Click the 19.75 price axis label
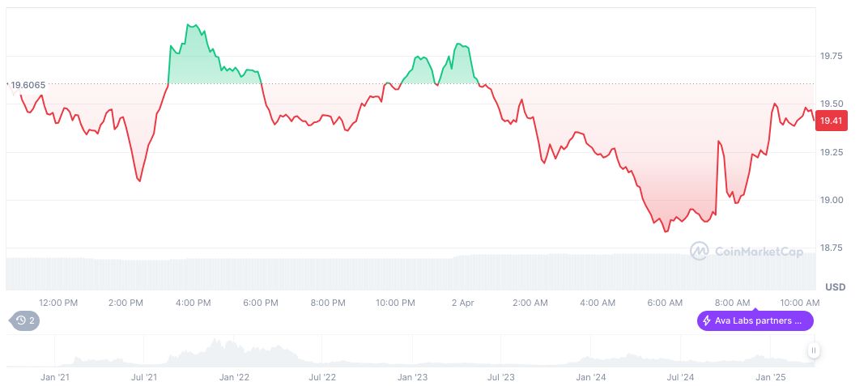The width and height of the screenshot is (868, 386). pyautogui.click(x=832, y=56)
